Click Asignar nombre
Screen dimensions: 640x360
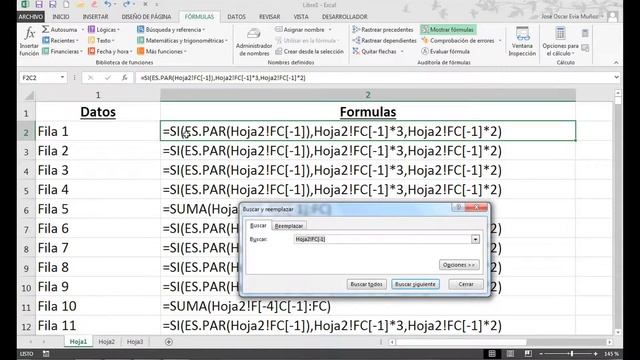point(300,29)
